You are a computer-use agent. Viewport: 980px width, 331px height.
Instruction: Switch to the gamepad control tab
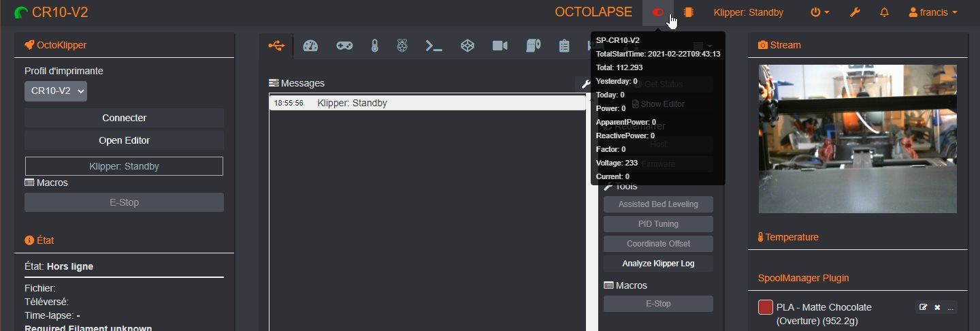[x=344, y=46]
